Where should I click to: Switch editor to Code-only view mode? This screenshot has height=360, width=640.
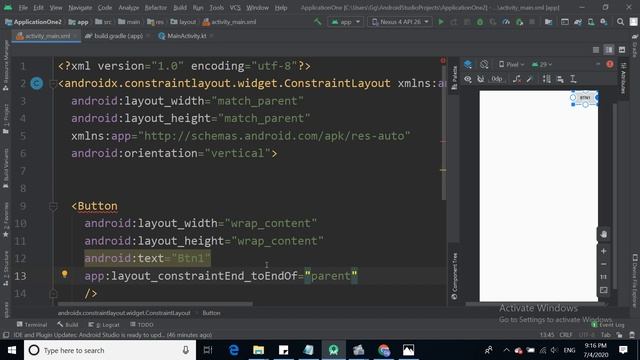click(x=596, y=50)
